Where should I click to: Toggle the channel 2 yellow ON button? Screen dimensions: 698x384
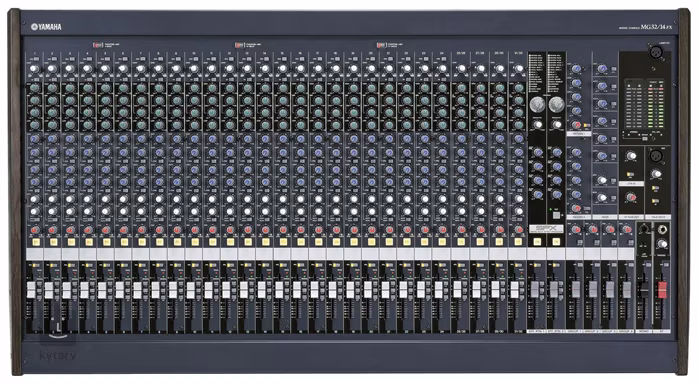coord(53,242)
